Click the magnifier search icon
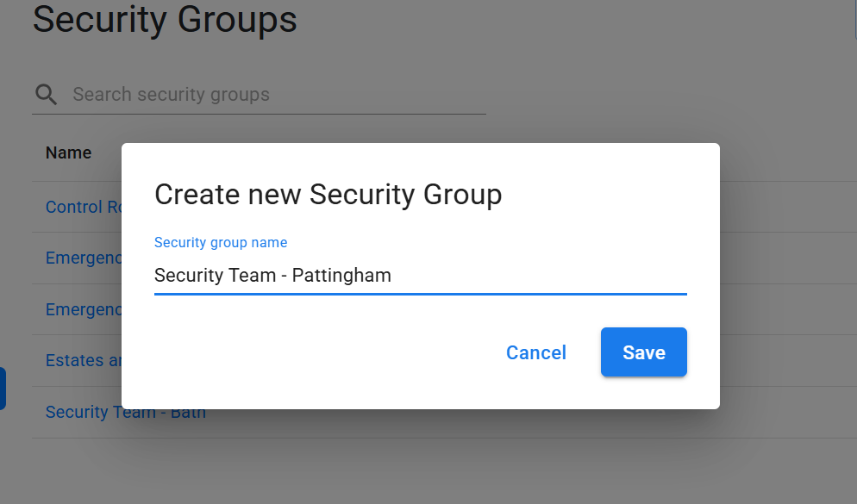This screenshot has height=504, width=857. [46, 95]
